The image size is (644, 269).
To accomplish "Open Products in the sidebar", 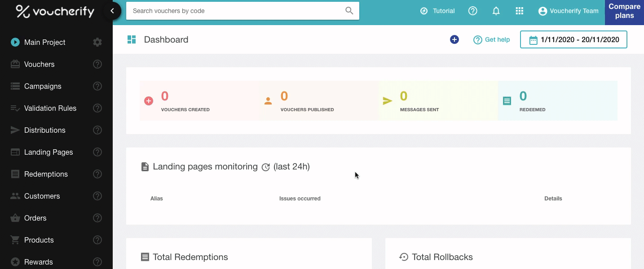I will click(x=39, y=240).
